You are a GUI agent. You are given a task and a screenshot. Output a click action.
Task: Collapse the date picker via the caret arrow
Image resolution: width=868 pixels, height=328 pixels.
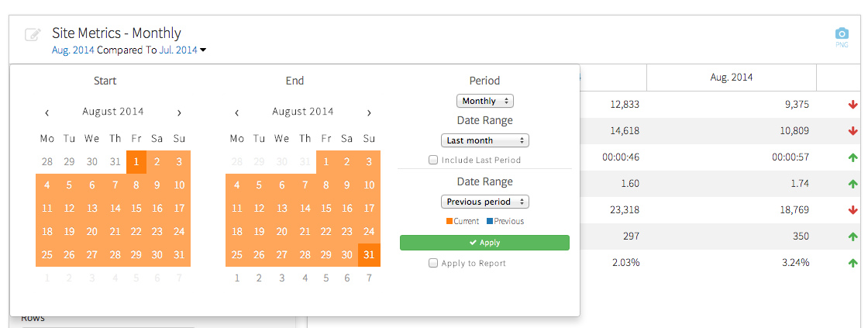click(x=203, y=50)
